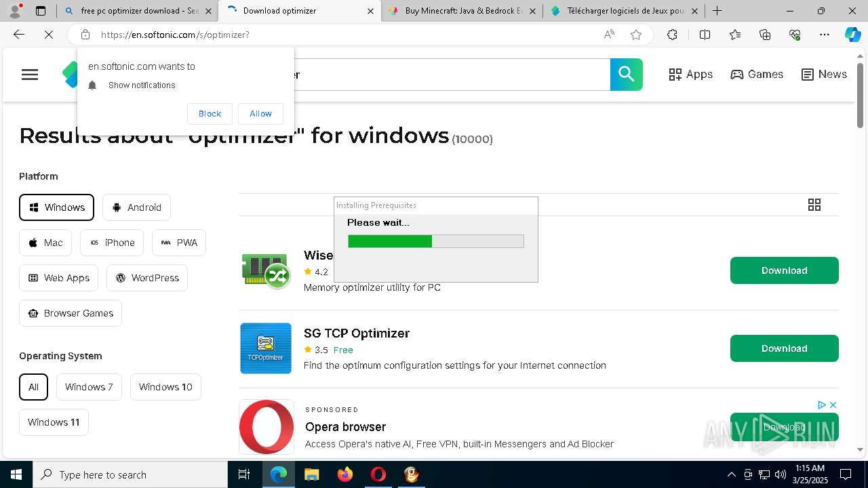Click the Opera browser logo thumbnail
Viewport: 868px width, 488px height.
(267, 426)
